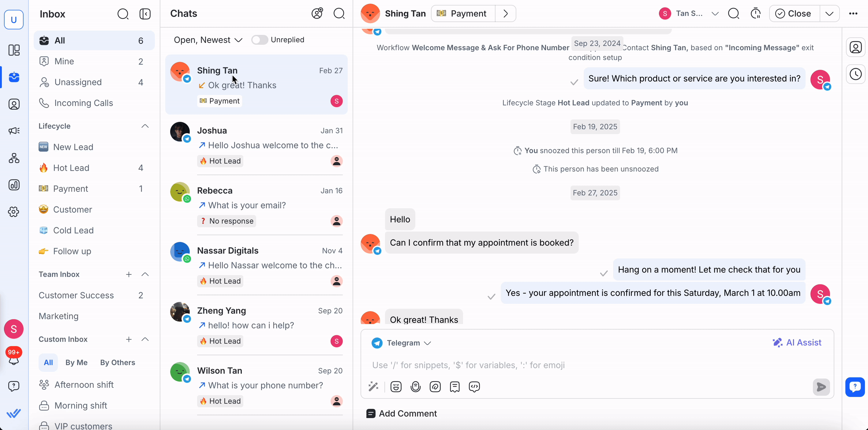Image resolution: width=868 pixels, height=430 pixels.
Task: Open the Broadcasts megaphone icon in sidebar
Action: click(14, 131)
